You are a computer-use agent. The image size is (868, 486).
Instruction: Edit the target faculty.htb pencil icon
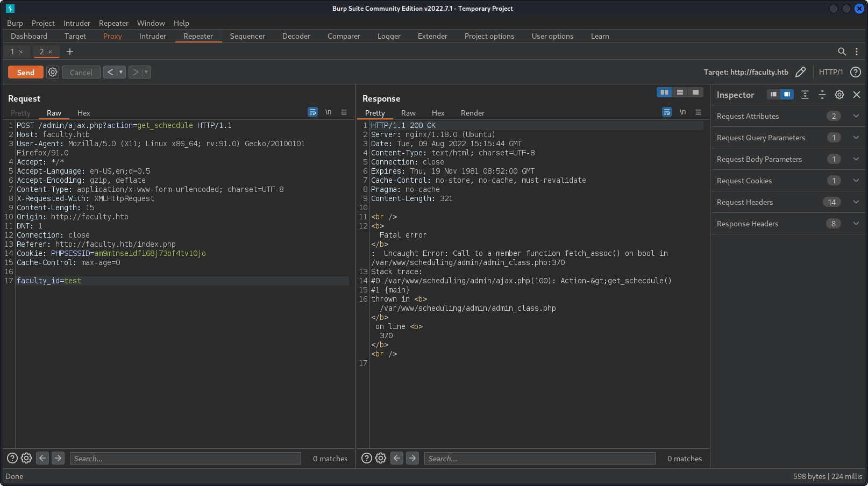(801, 72)
